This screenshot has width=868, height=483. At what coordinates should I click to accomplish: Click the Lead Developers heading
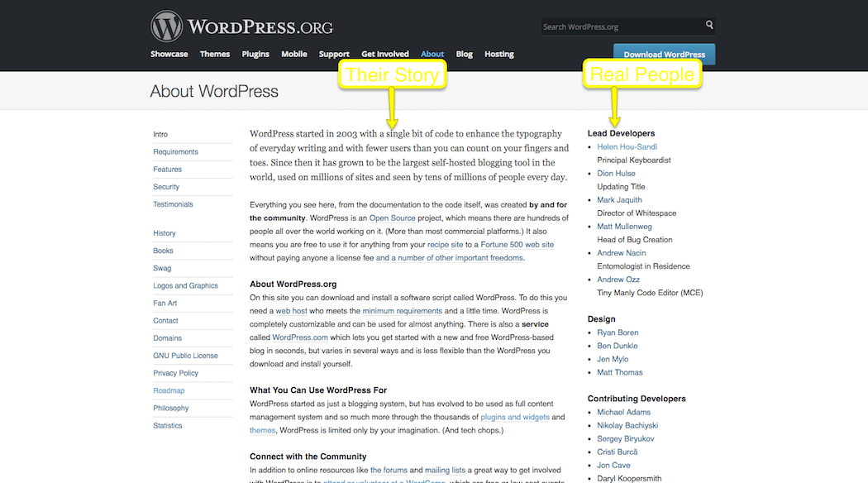tap(621, 134)
